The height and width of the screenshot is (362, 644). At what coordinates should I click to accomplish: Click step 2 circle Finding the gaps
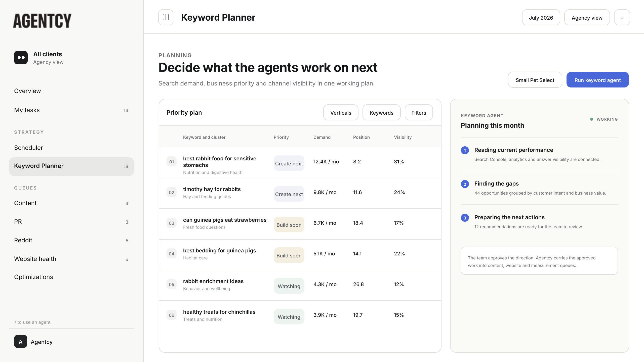[x=465, y=184]
